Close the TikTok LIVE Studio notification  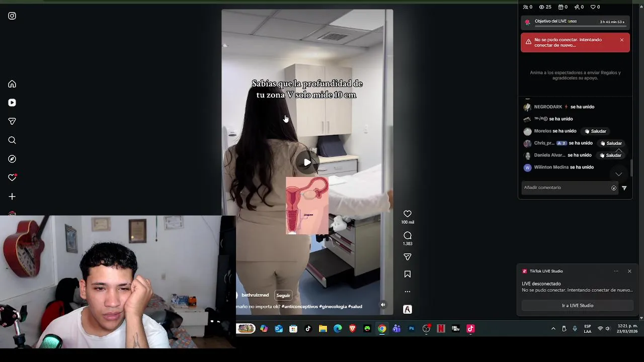click(629, 271)
